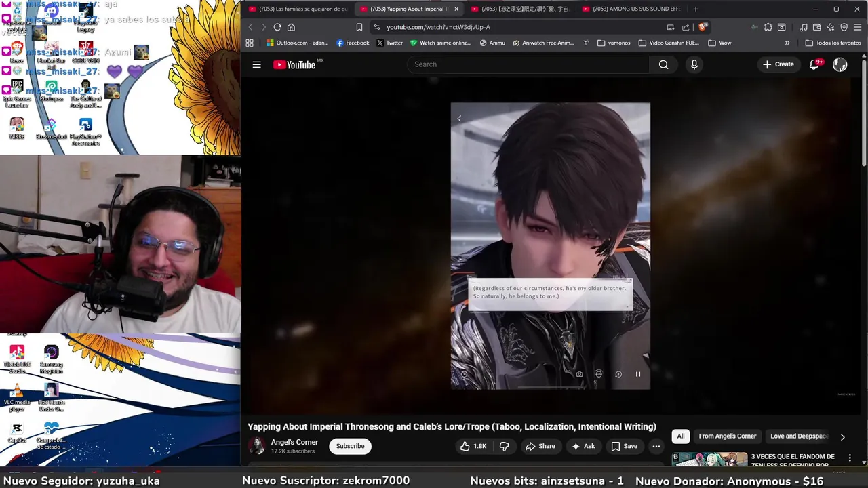The image size is (868, 488).
Task: Open Samsung Magician desktop shortcut
Action: (x=51, y=360)
